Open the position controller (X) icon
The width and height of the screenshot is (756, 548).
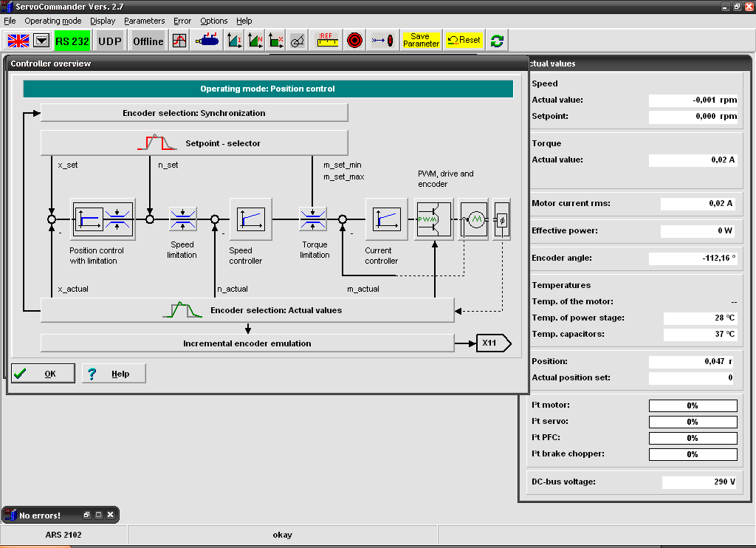tap(276, 41)
